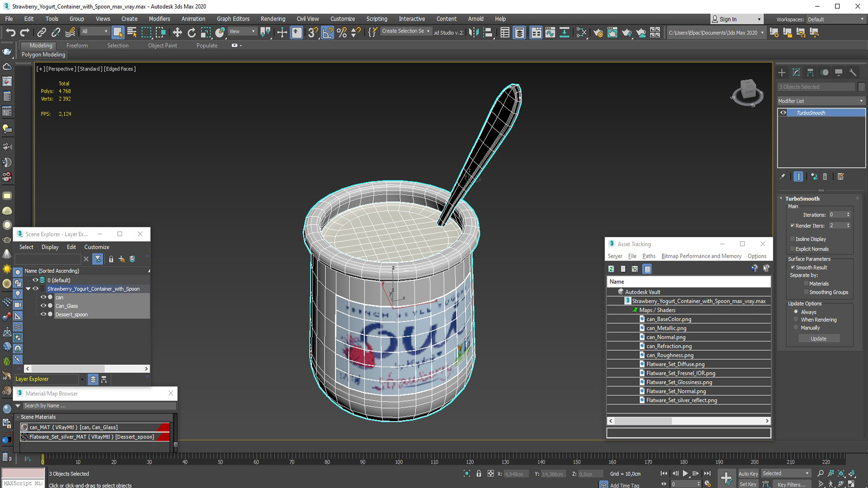The height and width of the screenshot is (488, 868).
Task: Click the Redo arrow icon
Action: (25, 32)
